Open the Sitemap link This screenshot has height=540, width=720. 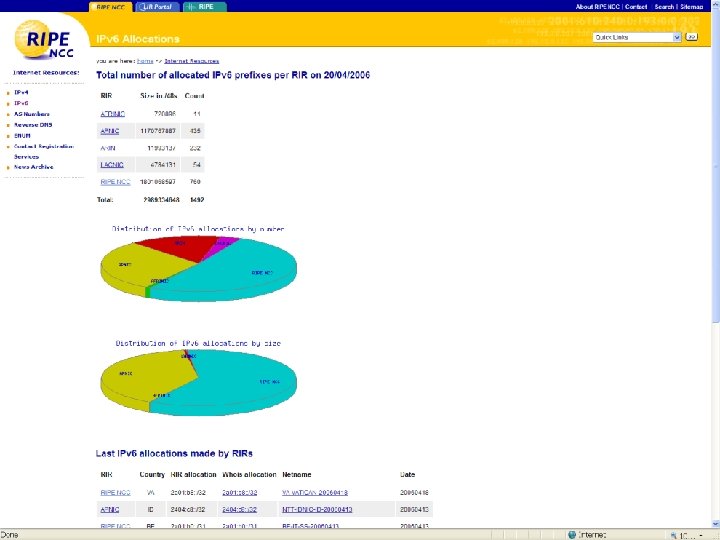pyautogui.click(x=692, y=6)
